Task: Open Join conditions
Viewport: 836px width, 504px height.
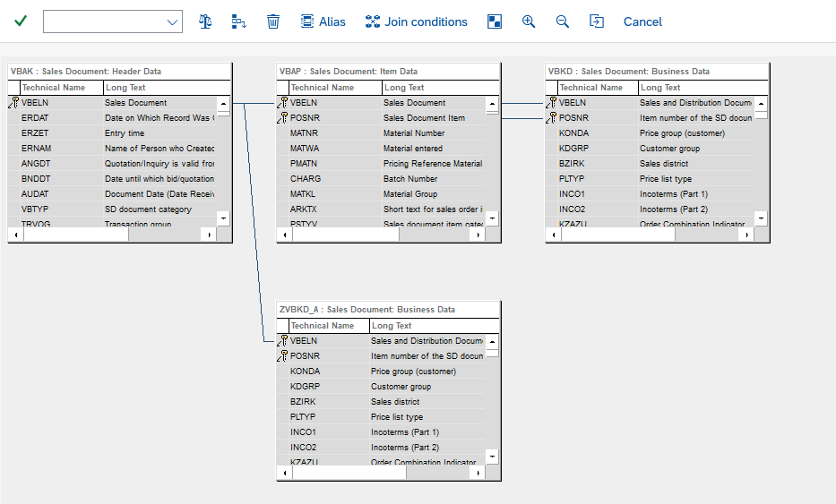Action: pyautogui.click(x=416, y=21)
